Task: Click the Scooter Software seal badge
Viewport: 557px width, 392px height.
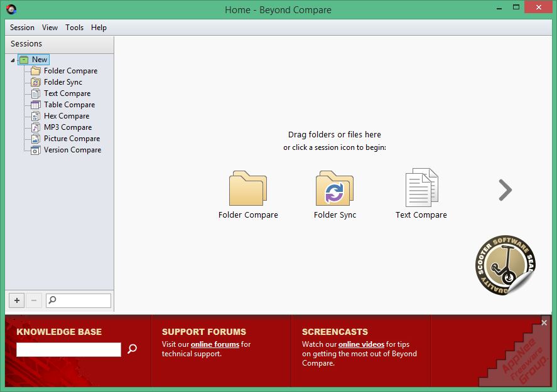Action: [505, 265]
